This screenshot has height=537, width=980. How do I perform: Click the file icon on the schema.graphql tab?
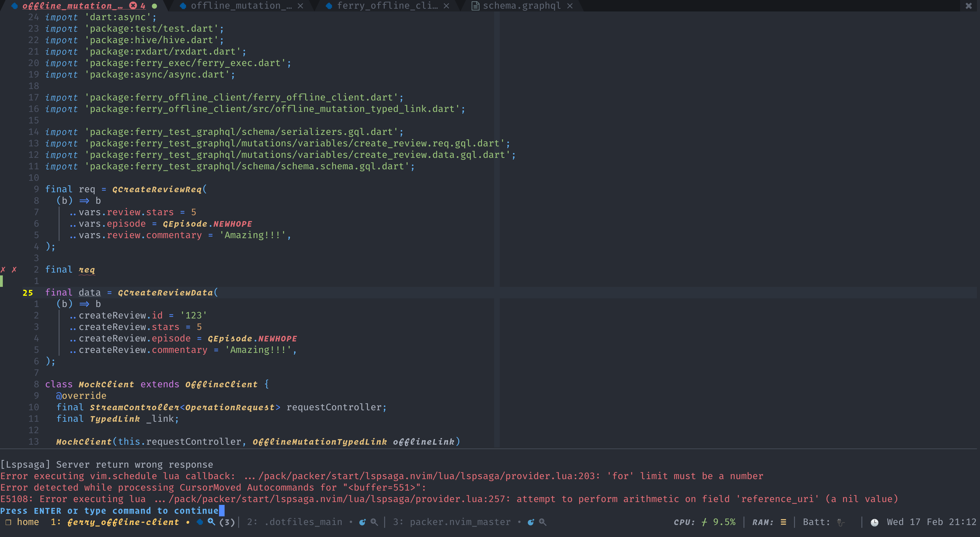[475, 6]
